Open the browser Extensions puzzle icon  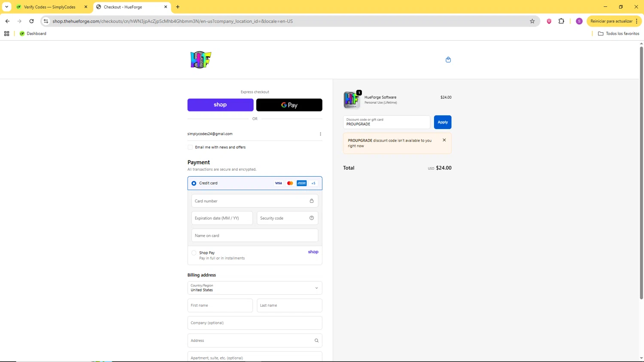(562, 21)
